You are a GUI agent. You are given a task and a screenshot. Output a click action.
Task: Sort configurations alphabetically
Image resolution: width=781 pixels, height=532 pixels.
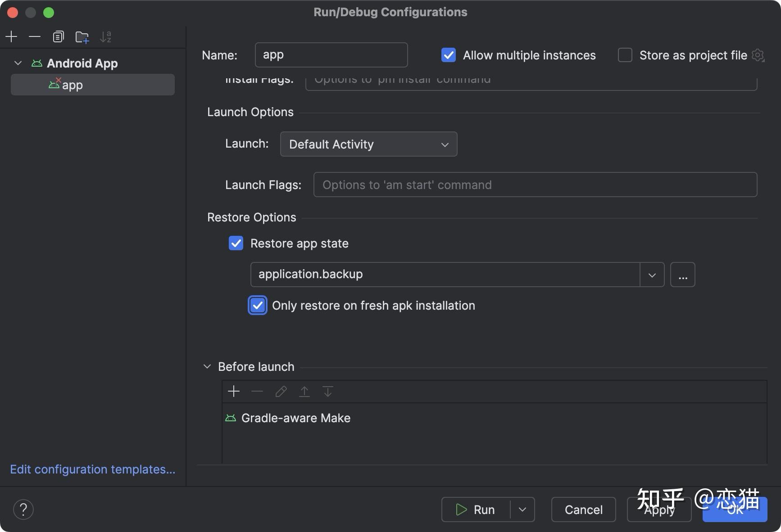[x=106, y=36]
